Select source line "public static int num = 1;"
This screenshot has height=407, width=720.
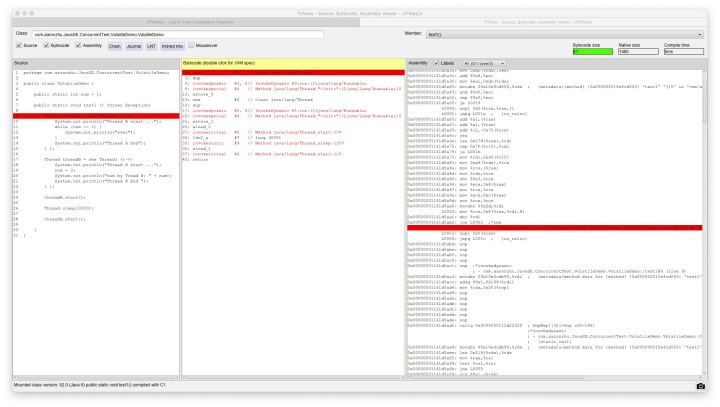tap(96, 94)
